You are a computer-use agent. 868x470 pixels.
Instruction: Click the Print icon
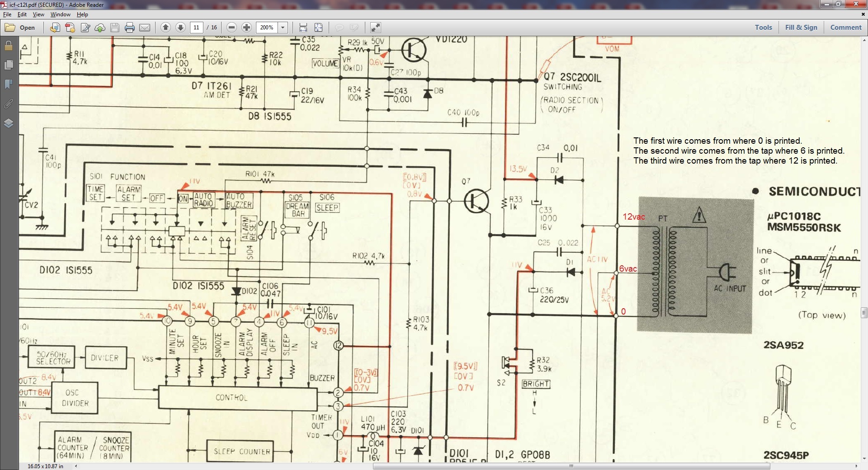130,28
